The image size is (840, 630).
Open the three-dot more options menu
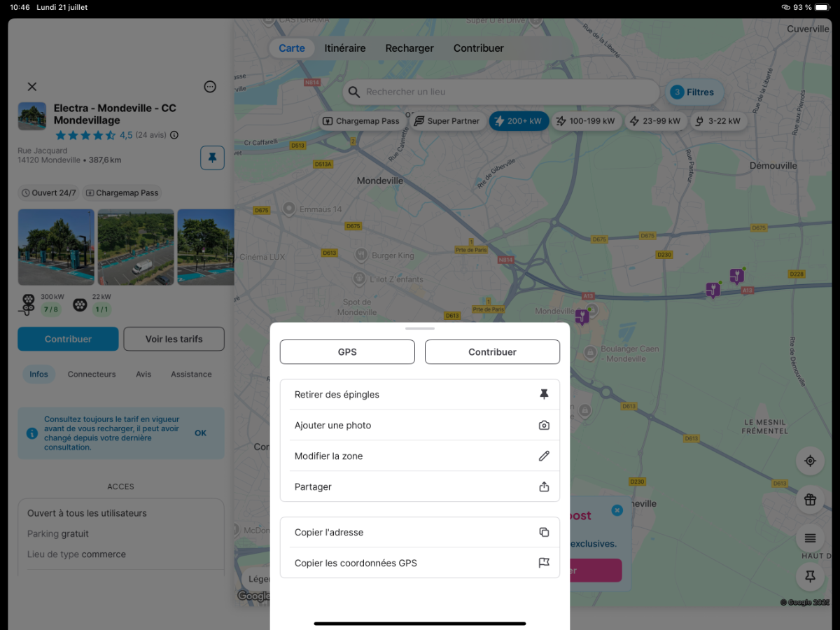tap(210, 87)
